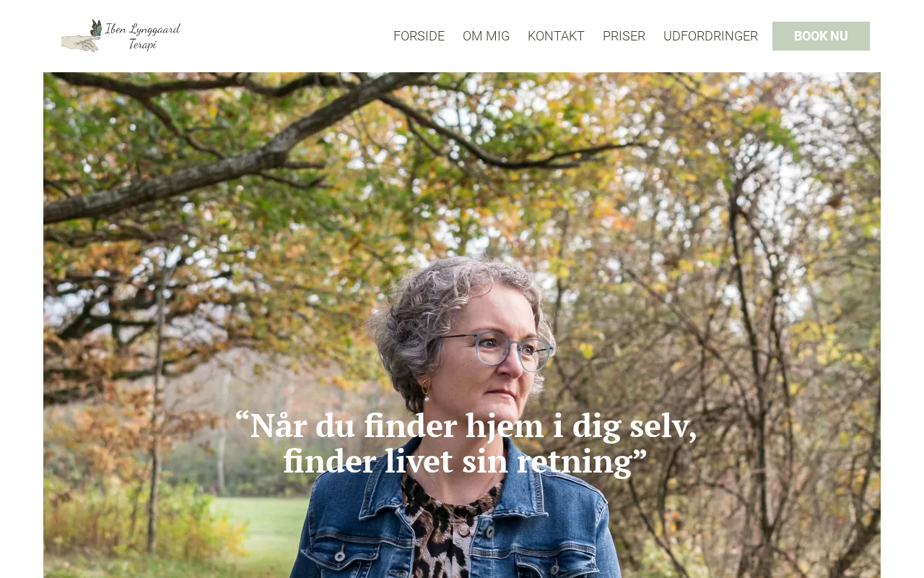
Task: Select UDFORDRINGER in the navigation
Action: (x=710, y=36)
